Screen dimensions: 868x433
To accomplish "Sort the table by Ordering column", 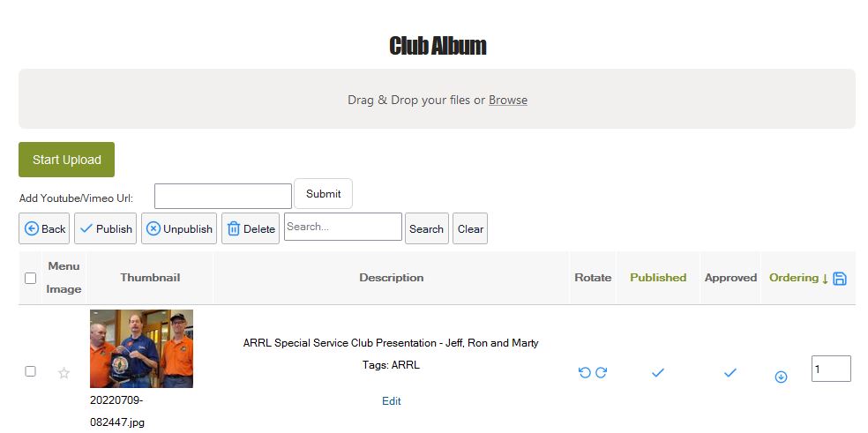I will (x=794, y=277).
